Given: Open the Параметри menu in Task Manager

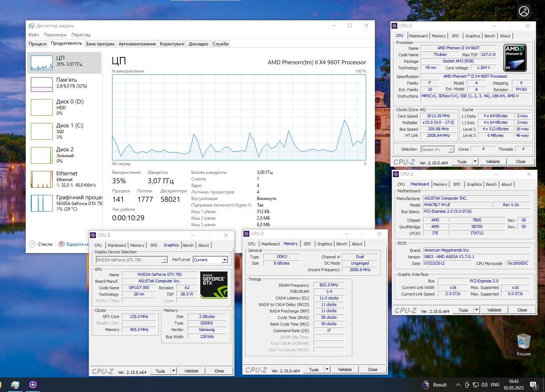Looking at the screenshot, I should 55,35.
